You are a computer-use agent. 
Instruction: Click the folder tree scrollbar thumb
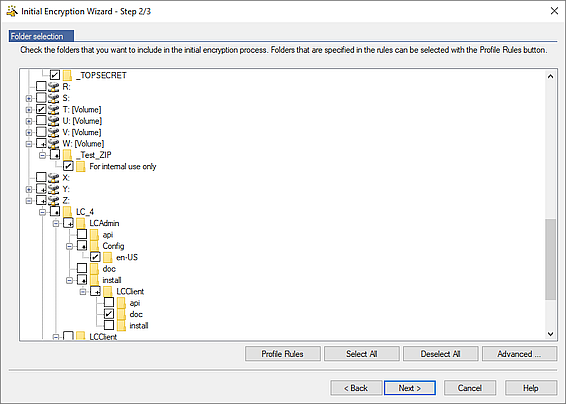pos(550,259)
